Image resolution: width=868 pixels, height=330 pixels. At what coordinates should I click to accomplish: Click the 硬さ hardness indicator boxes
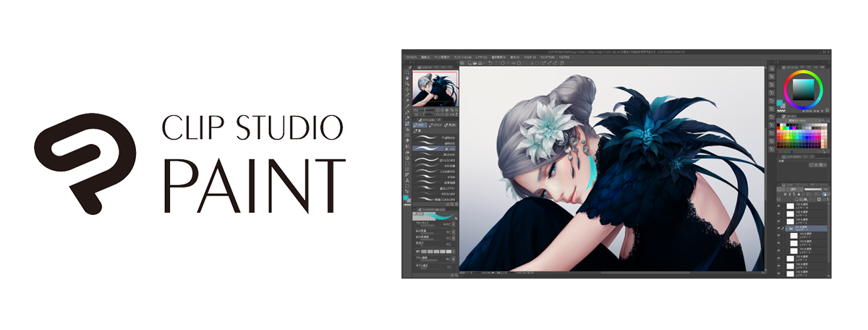click(437, 252)
